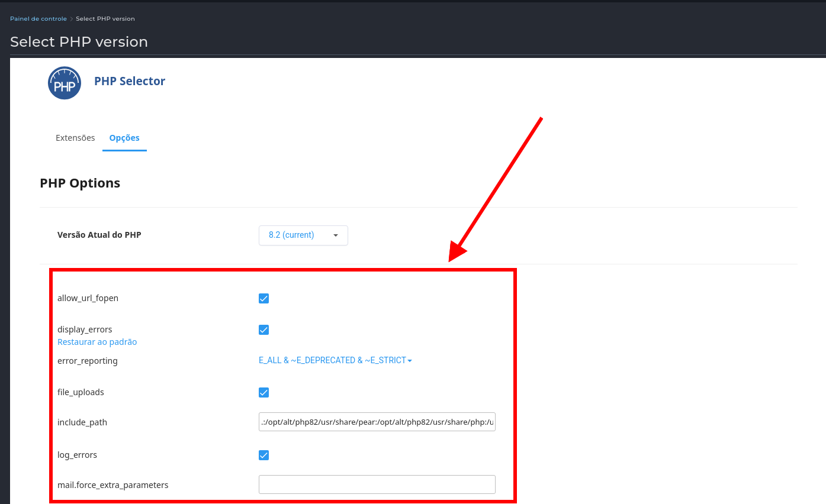Click the Select PHP version breadcrumb item
Viewport: 826px width, 504px height.
105,19
